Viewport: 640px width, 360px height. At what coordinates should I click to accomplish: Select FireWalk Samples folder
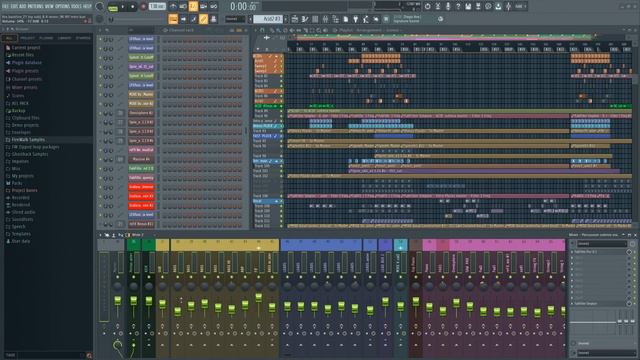pos(28,140)
